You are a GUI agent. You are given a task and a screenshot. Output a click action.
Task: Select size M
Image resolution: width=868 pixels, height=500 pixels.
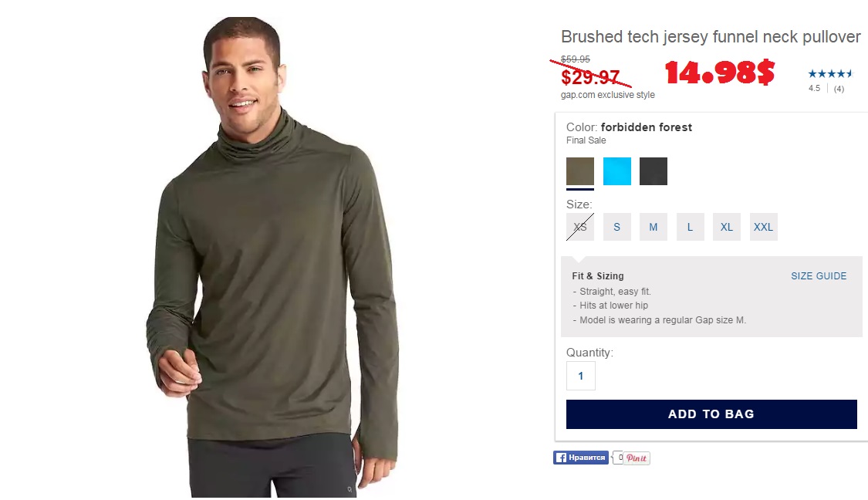tap(654, 227)
